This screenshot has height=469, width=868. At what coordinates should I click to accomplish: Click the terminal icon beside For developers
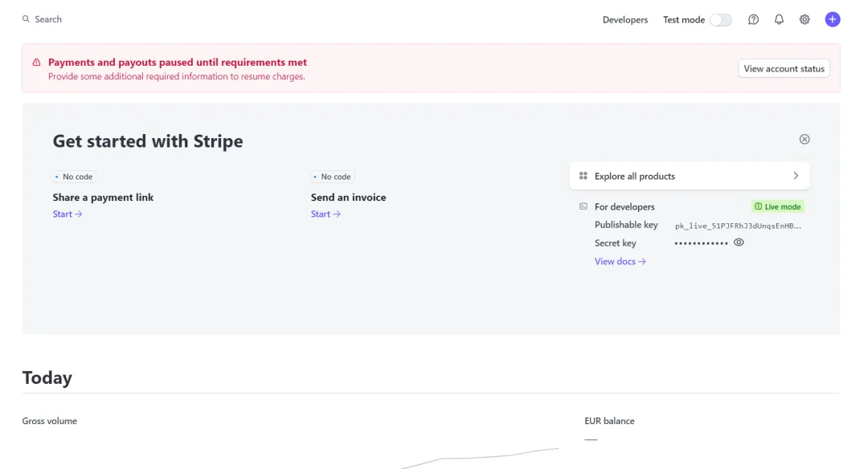(x=583, y=206)
